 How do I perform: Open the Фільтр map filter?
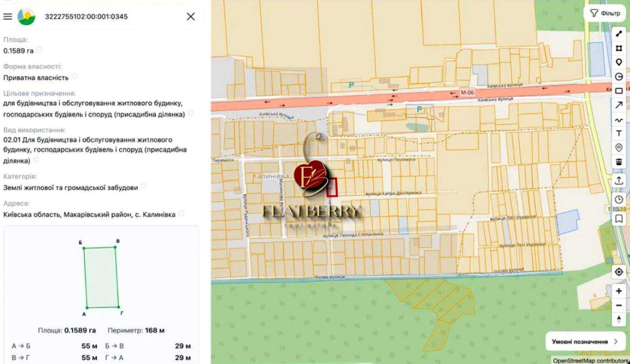click(x=605, y=13)
